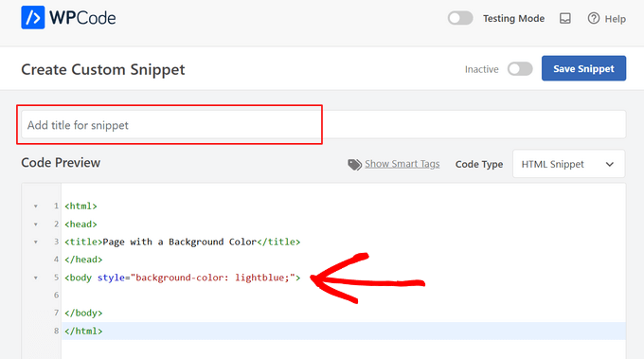Viewport: 644px width, 359px height.
Task: Click line number 4 in the gutter
Action: coord(56,260)
